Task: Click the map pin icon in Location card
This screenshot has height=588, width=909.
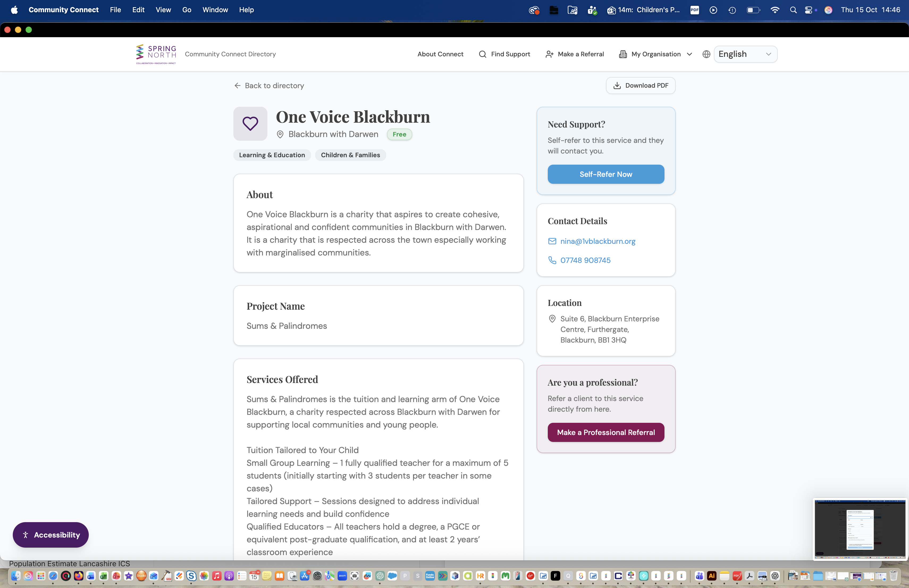Action: (552, 319)
